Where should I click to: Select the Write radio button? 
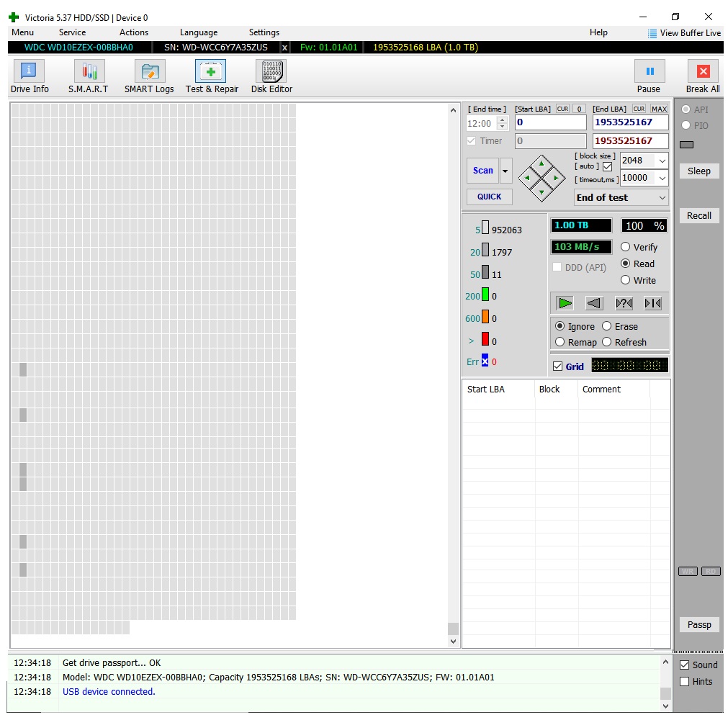[x=626, y=280]
